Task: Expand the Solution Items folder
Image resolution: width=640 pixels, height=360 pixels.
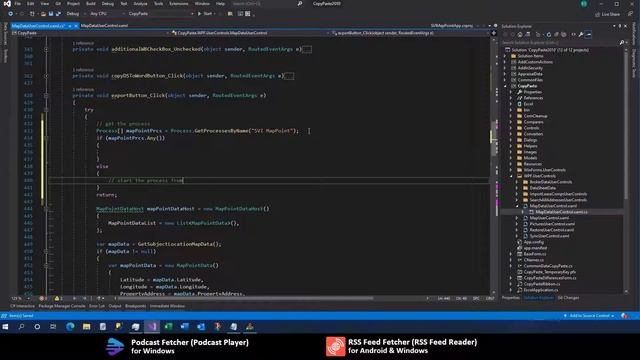Action: coord(505,56)
